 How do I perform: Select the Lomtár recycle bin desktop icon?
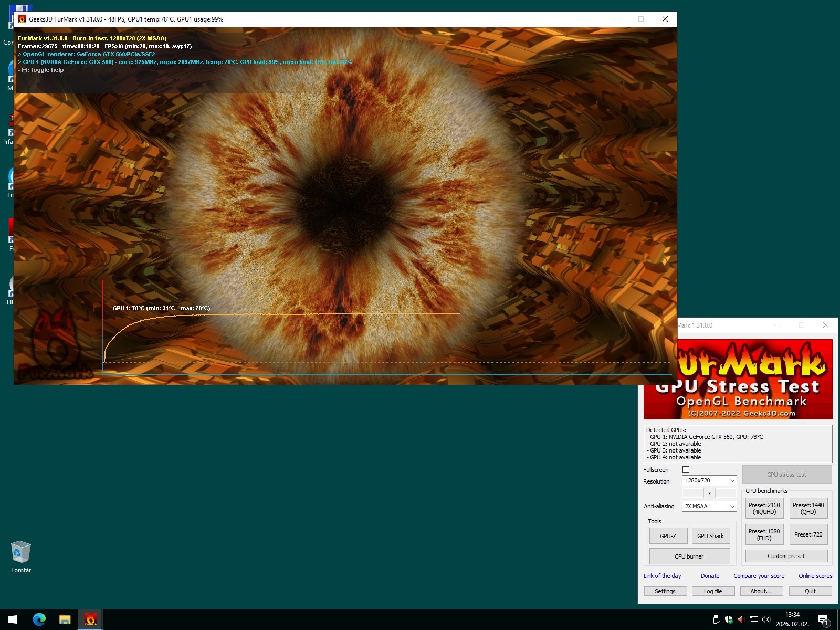tap(21, 556)
